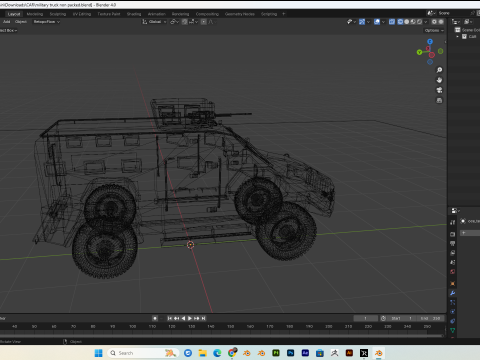Toggle snapping magnet button
Image resolution: width=480 pixels, height=360 pixels.
[x=185, y=22]
